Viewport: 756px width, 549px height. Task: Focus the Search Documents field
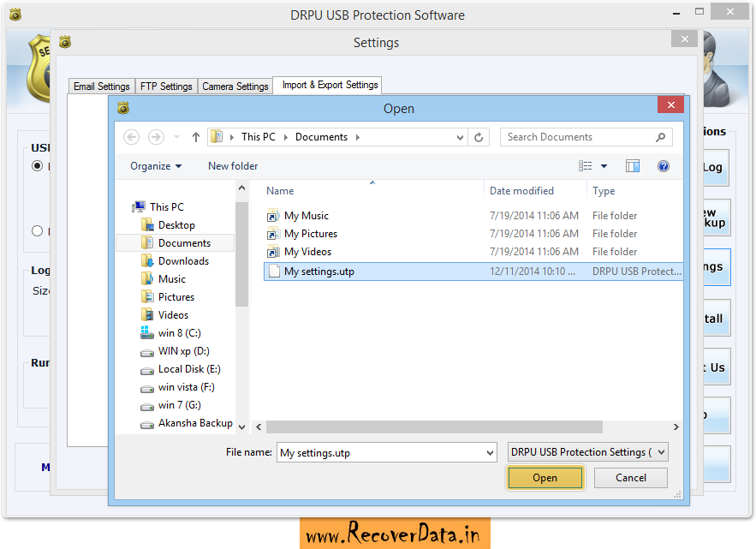click(x=586, y=137)
